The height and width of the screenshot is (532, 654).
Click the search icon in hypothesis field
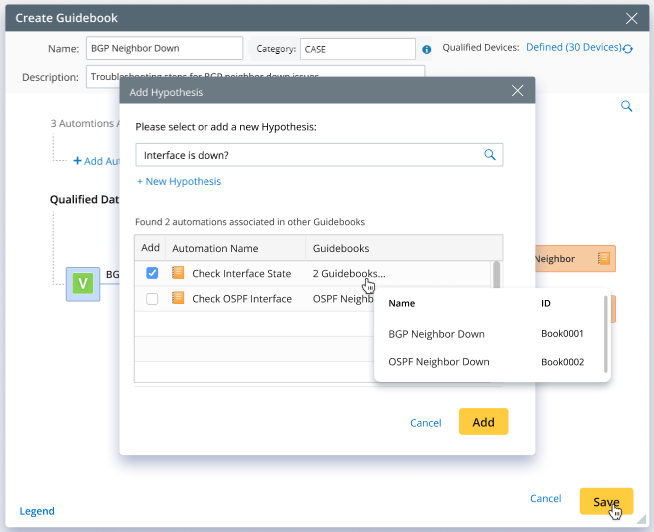[490, 155]
